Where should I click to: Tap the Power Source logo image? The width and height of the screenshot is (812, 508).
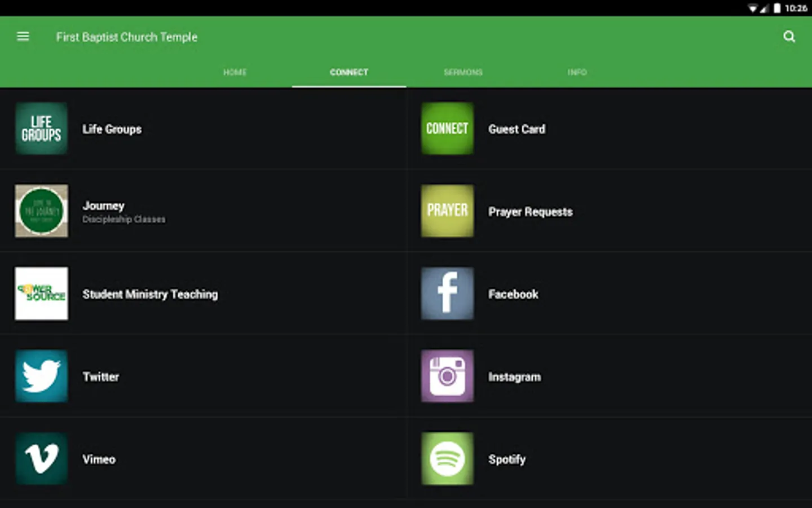pos(42,294)
